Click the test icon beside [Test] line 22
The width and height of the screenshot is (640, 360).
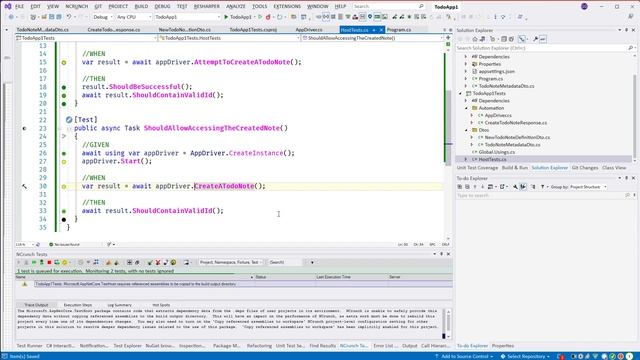69,120
